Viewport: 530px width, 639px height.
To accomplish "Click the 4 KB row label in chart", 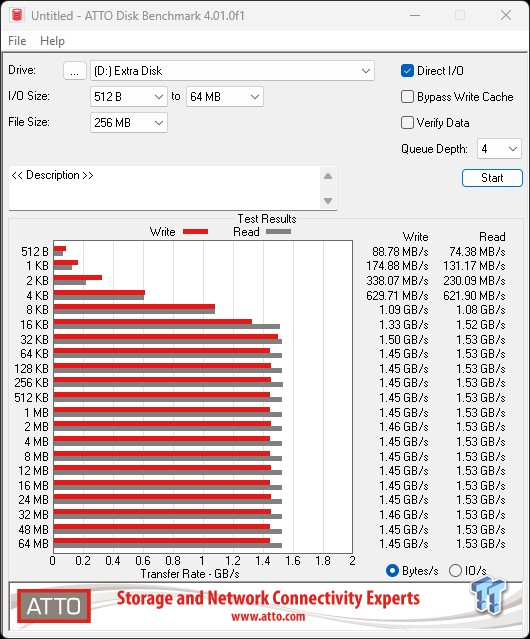I will [37, 295].
